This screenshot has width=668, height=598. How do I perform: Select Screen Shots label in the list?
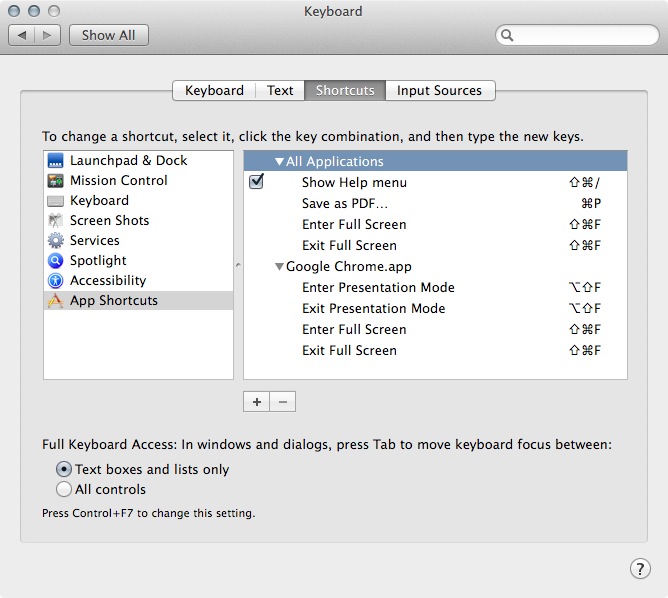[x=109, y=221]
